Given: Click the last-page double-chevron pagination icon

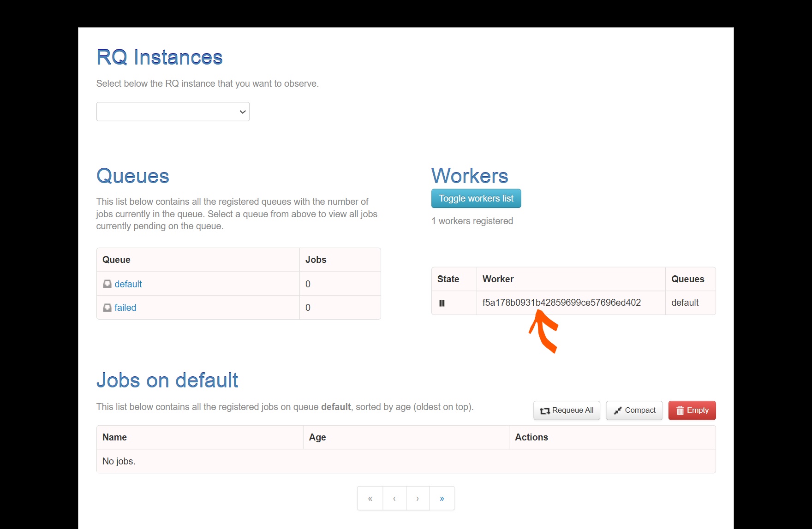Looking at the screenshot, I should (x=442, y=498).
